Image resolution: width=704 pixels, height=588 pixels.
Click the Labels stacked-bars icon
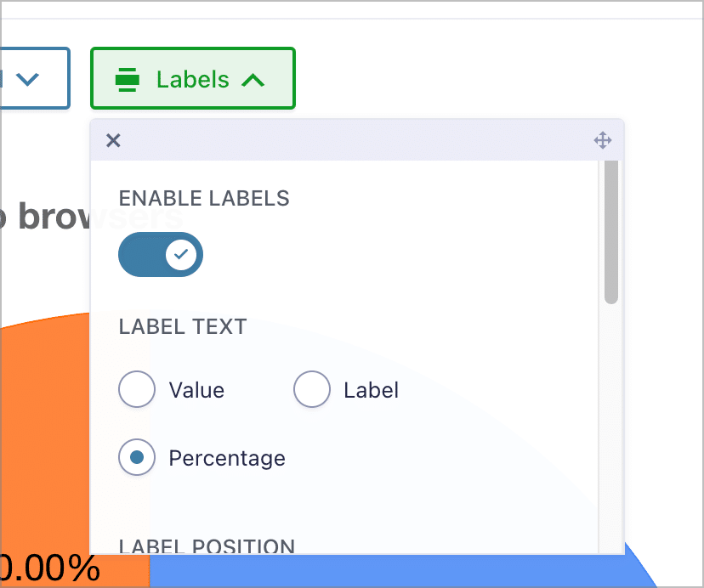tap(128, 79)
